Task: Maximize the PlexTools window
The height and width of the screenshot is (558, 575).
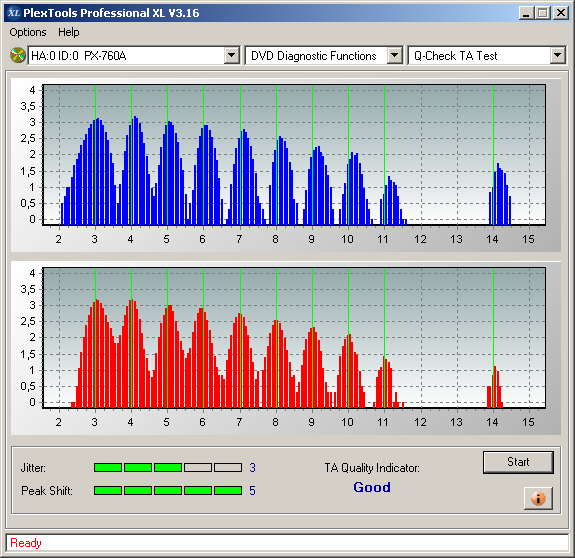Action: click(543, 13)
